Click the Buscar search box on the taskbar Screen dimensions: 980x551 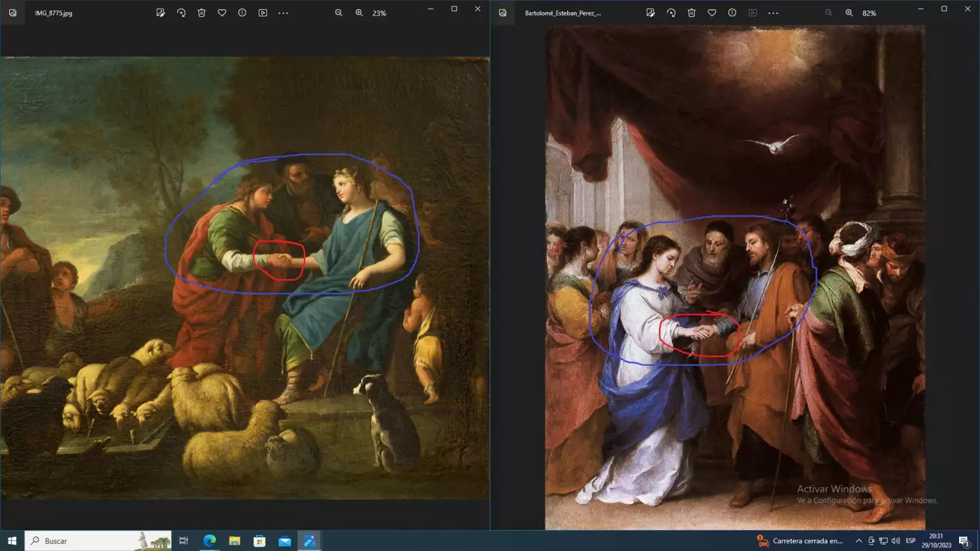98,541
